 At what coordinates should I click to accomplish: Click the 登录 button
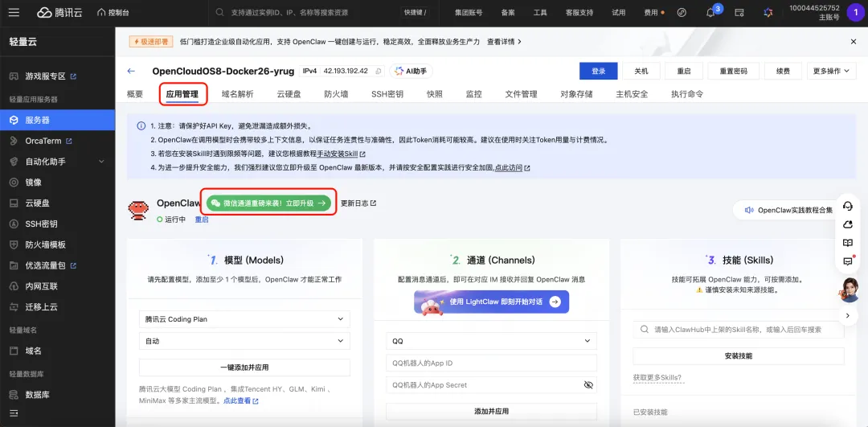(x=598, y=71)
